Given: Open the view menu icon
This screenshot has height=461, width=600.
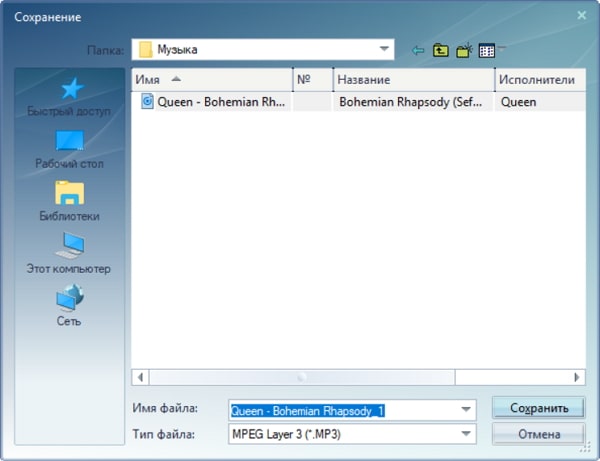Looking at the screenshot, I should click(487, 50).
